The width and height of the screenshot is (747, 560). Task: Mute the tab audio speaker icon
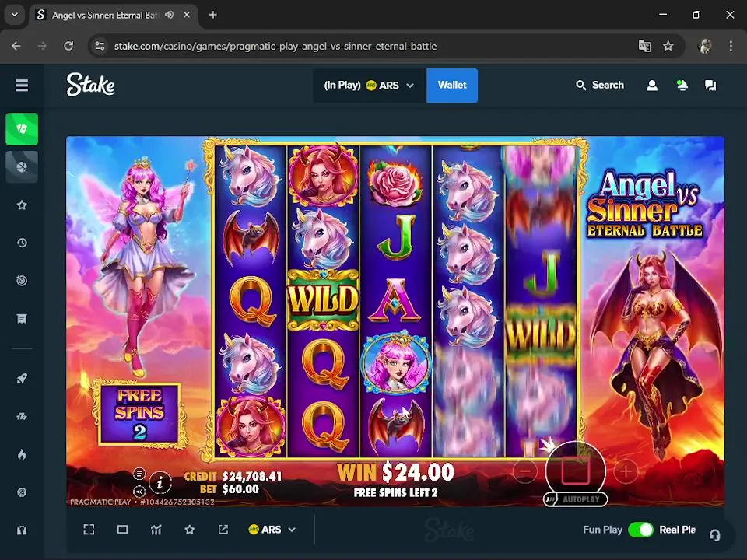(x=169, y=15)
